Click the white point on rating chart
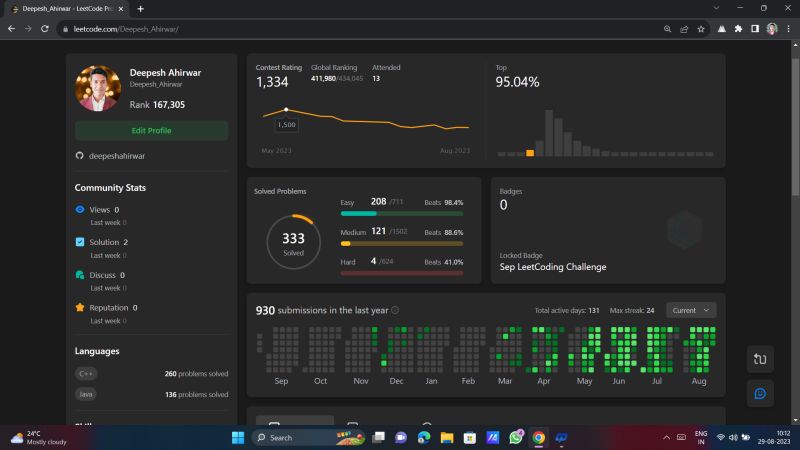This screenshot has height=450, width=800. (286, 110)
